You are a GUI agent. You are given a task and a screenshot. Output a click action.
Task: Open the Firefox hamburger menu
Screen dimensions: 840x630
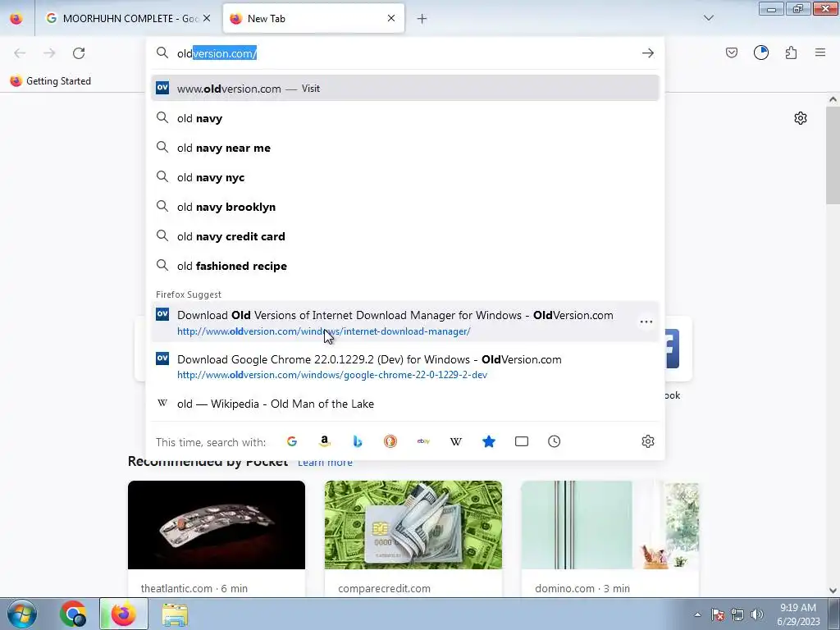click(x=820, y=52)
